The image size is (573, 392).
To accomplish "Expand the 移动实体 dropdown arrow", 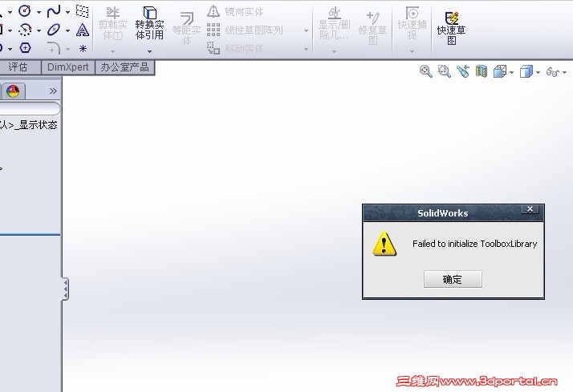I will pos(307,49).
